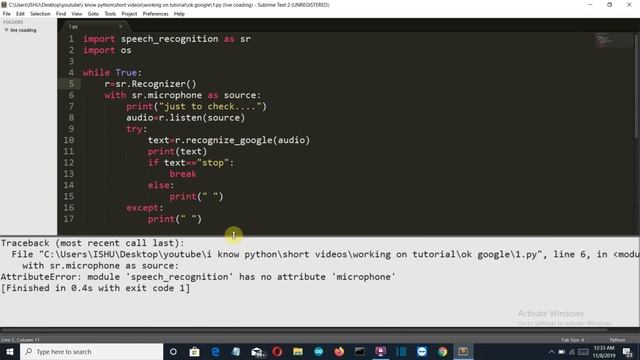Click the Traceback line in build output

[x=92, y=243]
